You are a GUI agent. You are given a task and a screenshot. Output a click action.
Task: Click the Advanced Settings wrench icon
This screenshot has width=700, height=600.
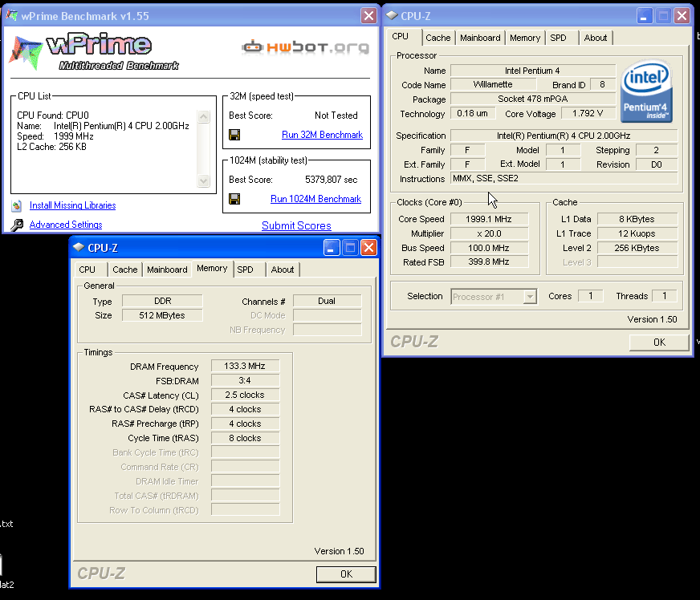pyautogui.click(x=17, y=225)
